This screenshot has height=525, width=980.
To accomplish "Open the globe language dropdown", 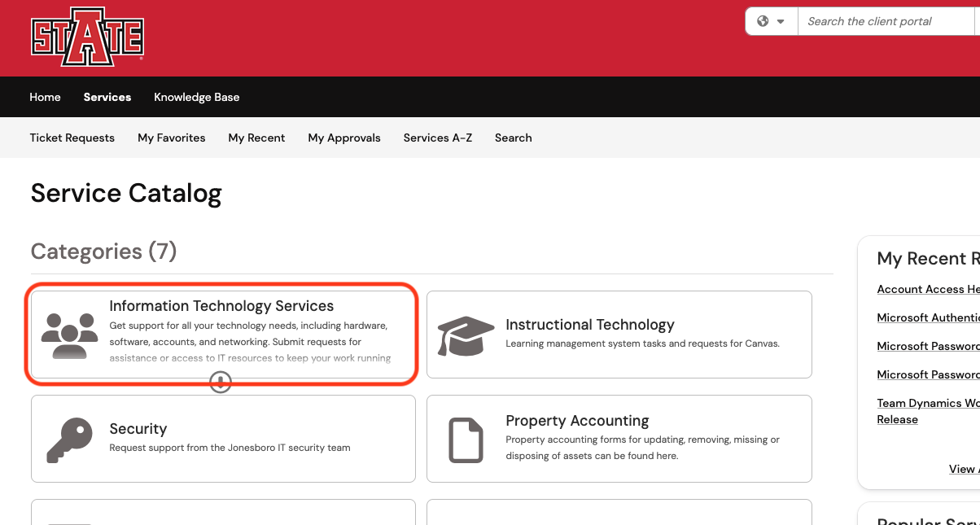I will [771, 21].
